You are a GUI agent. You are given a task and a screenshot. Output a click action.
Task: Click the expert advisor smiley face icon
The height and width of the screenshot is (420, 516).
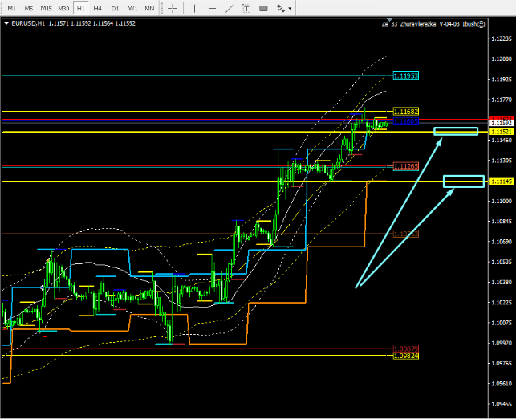click(x=481, y=24)
